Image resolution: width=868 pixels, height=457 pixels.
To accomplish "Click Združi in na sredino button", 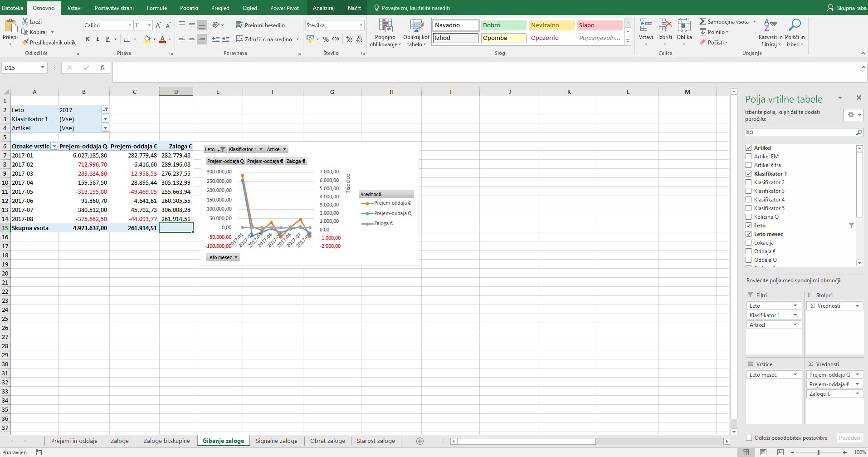I will pos(268,39).
